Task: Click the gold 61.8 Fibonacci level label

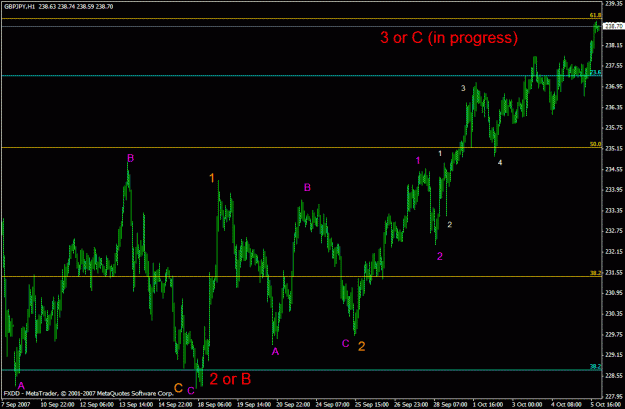Action: click(x=596, y=15)
